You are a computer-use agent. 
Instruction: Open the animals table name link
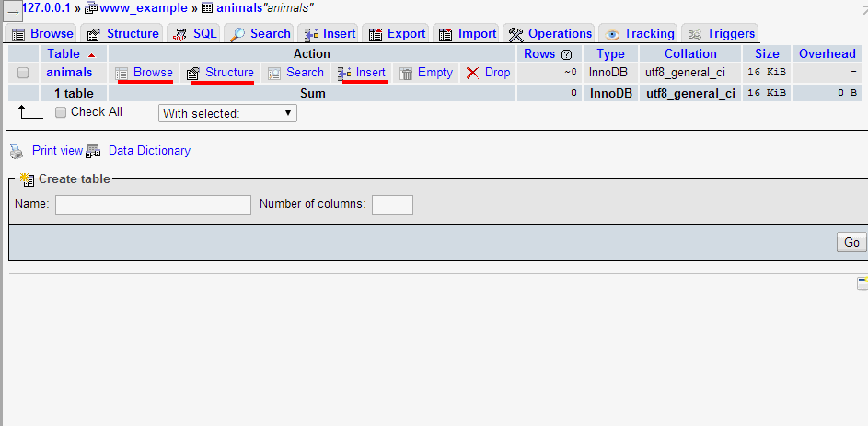pos(69,73)
